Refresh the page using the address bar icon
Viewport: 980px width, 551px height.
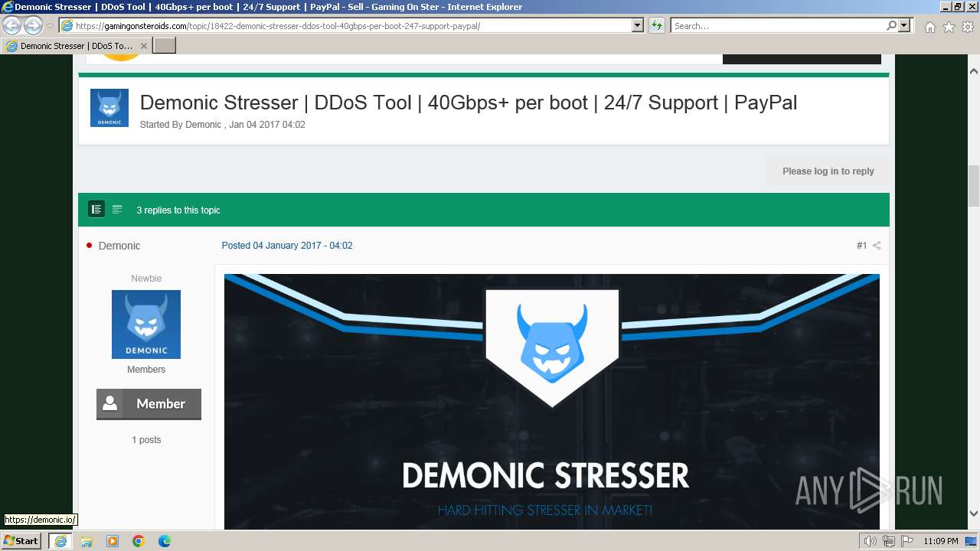coord(656,25)
